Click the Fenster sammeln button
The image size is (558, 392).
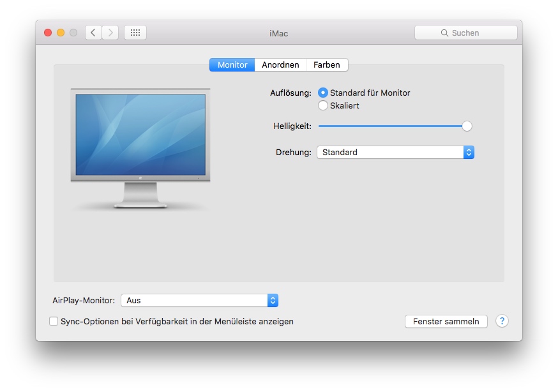[x=446, y=321]
